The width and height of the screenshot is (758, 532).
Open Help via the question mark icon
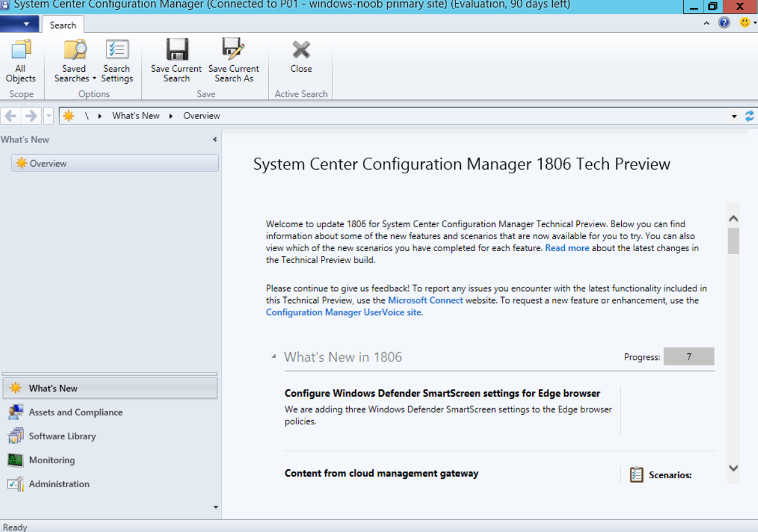point(724,23)
